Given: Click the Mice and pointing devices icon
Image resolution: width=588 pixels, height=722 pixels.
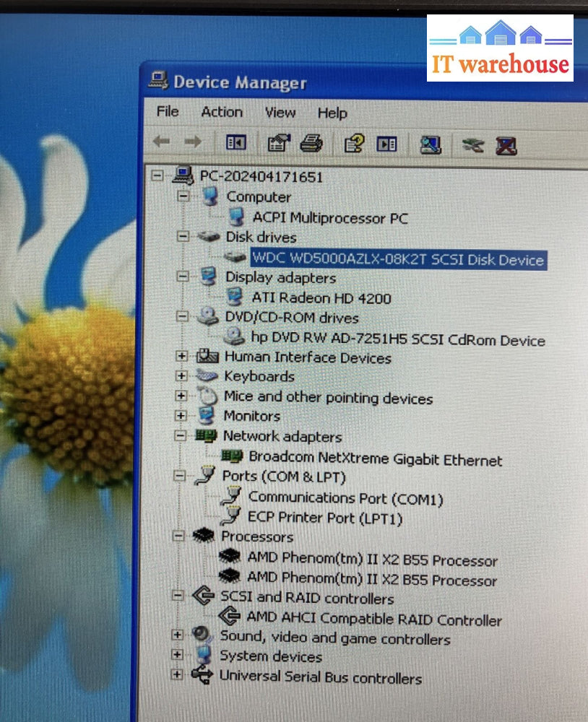Looking at the screenshot, I should click(x=207, y=396).
